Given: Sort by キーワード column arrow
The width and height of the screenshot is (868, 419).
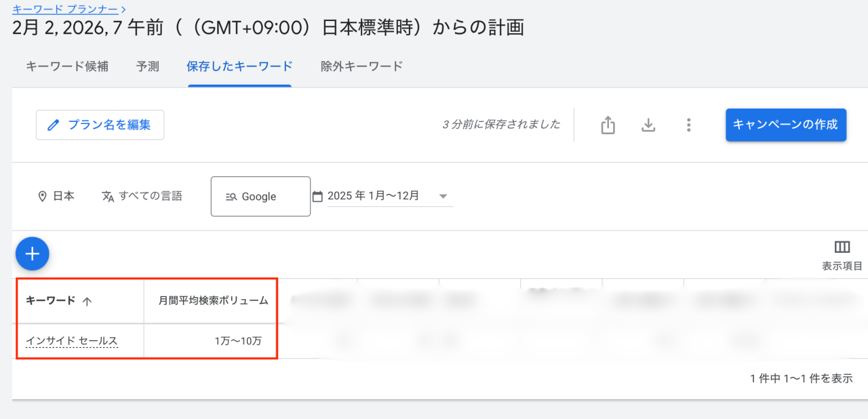Looking at the screenshot, I should pyautogui.click(x=87, y=302).
